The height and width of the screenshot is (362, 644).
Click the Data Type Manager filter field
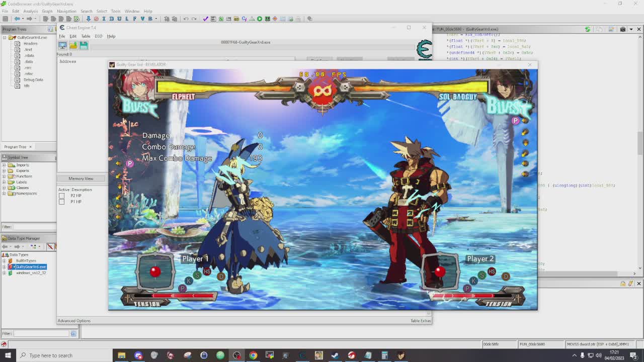point(42,333)
